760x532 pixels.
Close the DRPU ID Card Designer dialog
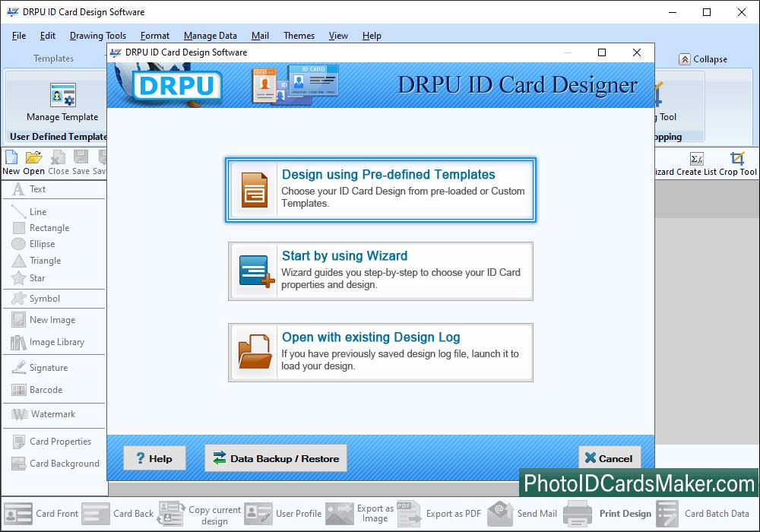[x=637, y=52]
